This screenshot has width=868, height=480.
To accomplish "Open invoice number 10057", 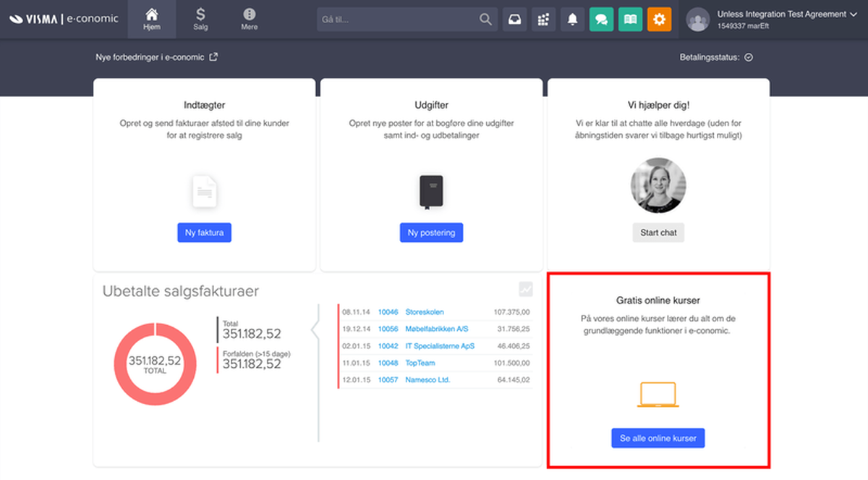I will [388, 379].
